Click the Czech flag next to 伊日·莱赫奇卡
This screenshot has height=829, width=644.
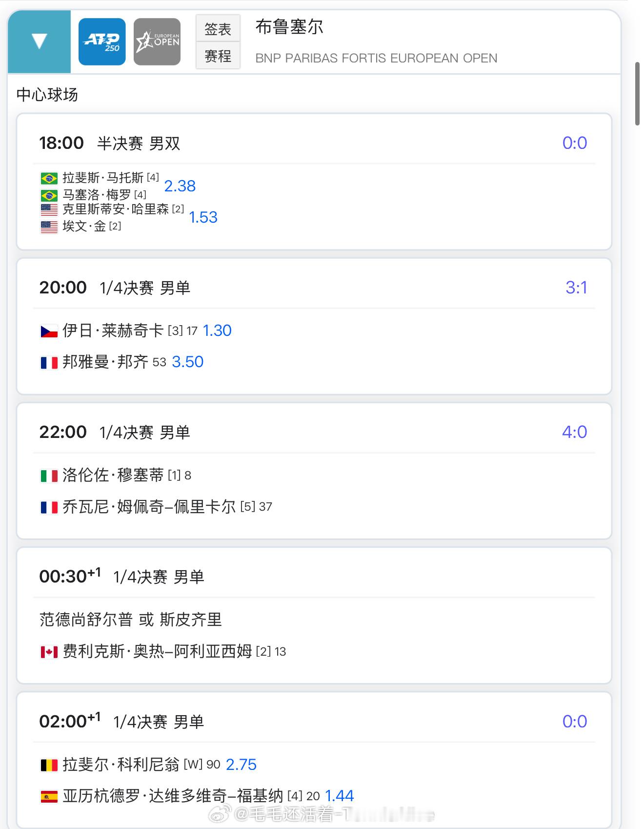click(x=49, y=332)
